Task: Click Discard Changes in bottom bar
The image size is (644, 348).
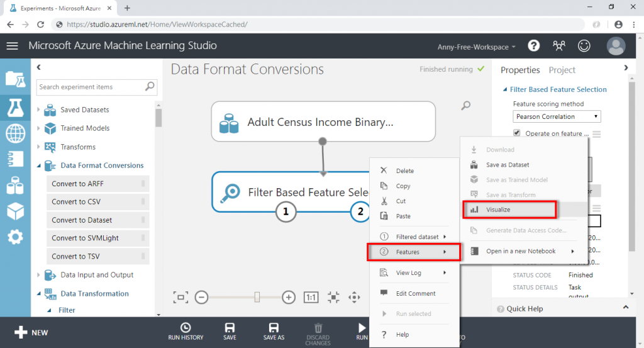Action: pyautogui.click(x=318, y=334)
